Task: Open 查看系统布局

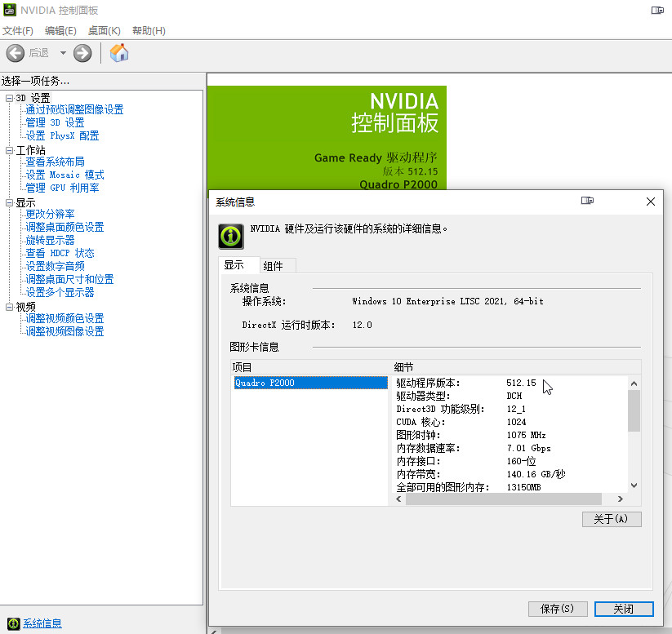Action: click(55, 162)
